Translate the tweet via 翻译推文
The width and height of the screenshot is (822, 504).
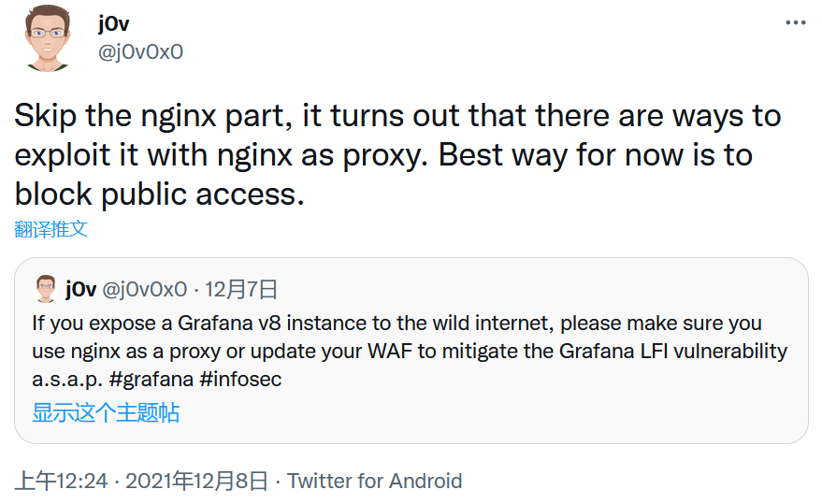point(51,228)
